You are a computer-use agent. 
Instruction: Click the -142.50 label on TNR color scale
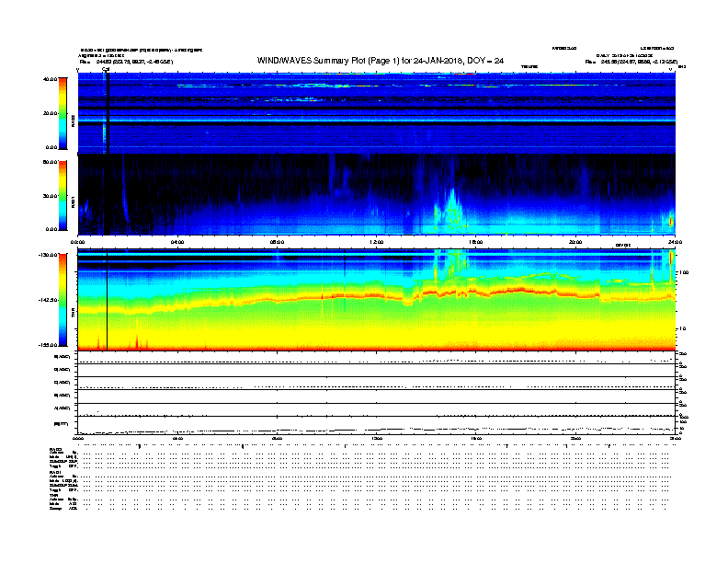[x=48, y=300]
